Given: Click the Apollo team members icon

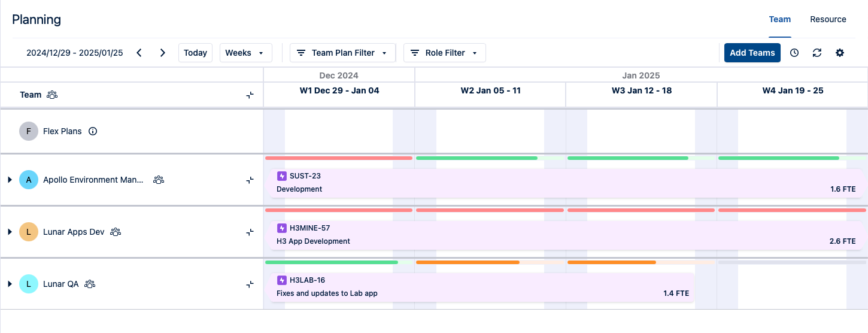Looking at the screenshot, I should pos(159,180).
